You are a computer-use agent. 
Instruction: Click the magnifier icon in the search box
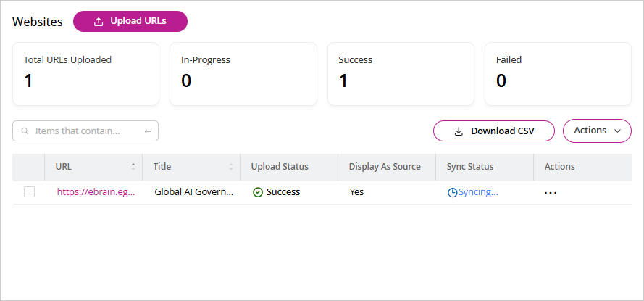click(25, 131)
